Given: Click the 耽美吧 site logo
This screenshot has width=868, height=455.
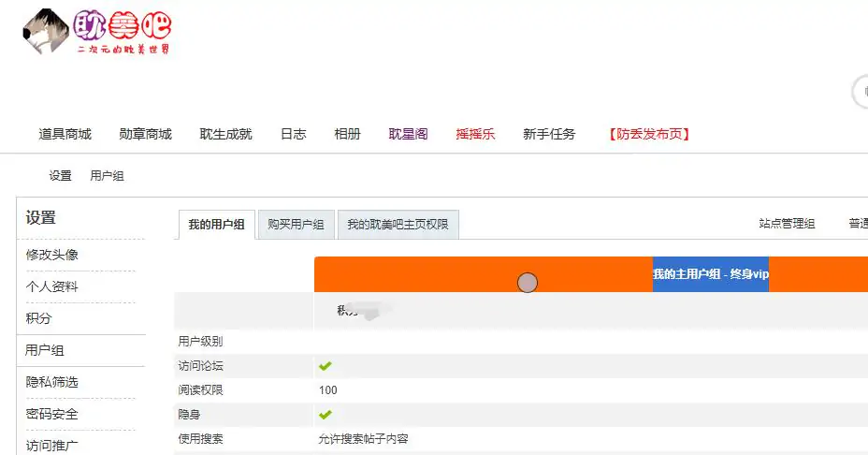Looking at the screenshot, I should 97,32.
